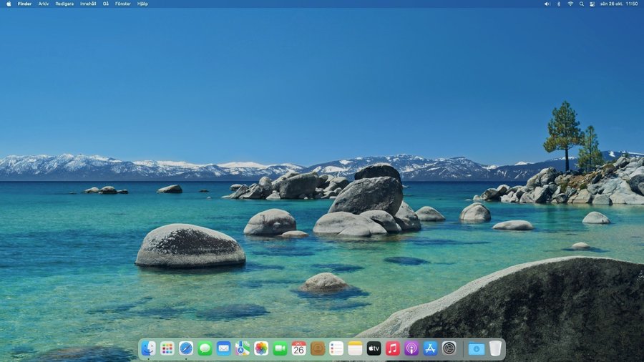Open Safari from the Dock
This screenshot has height=362, width=644.
click(x=186, y=348)
